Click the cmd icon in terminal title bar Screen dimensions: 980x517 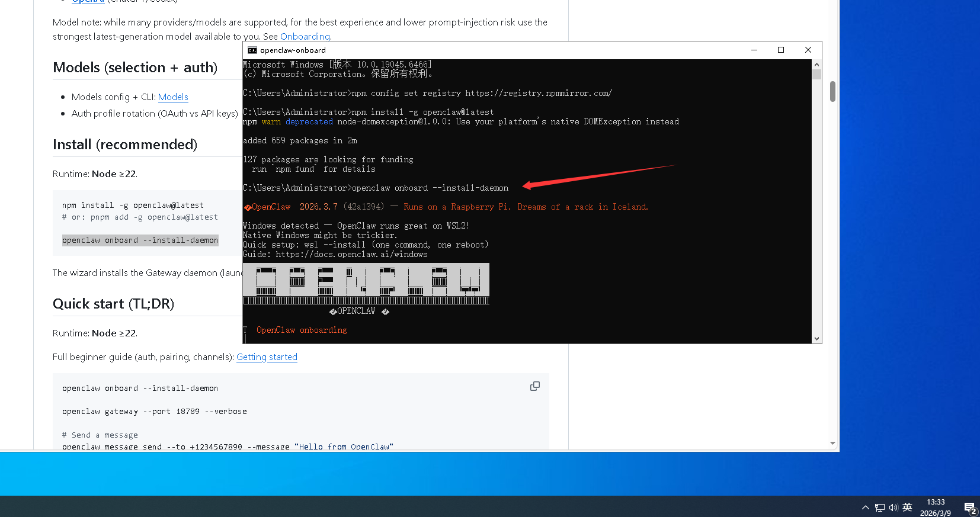click(252, 50)
